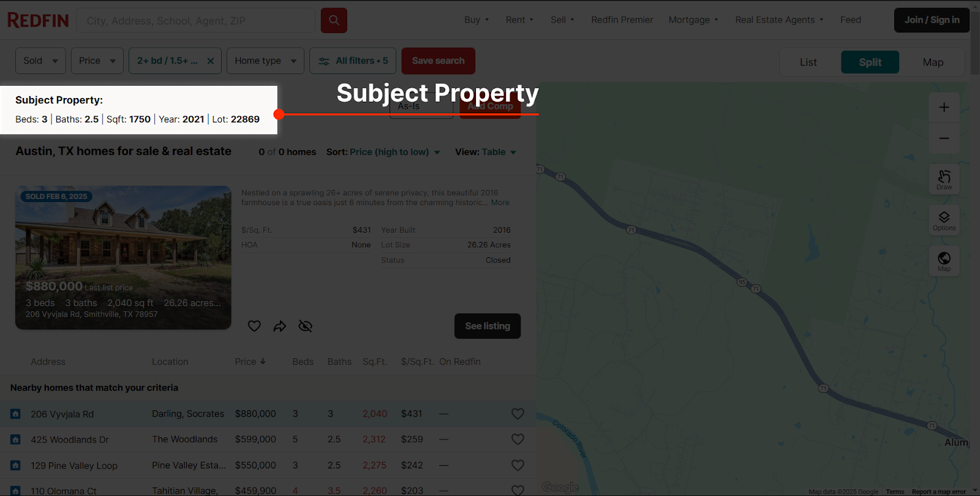
Task: Click the $599,000 price cell
Action: coord(255,440)
